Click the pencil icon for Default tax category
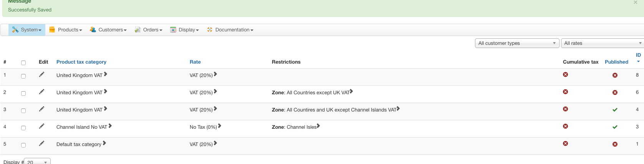The image size is (644, 164). [x=41, y=144]
